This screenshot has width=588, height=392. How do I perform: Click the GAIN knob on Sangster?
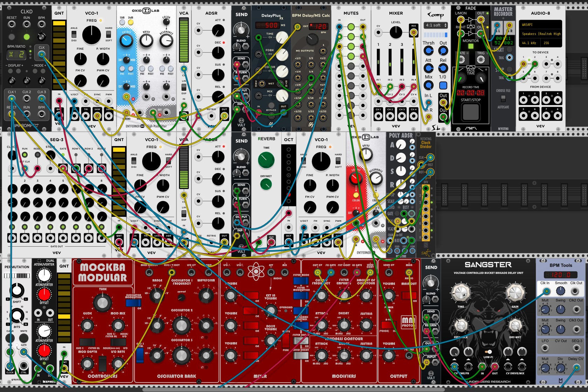[x=515, y=292]
